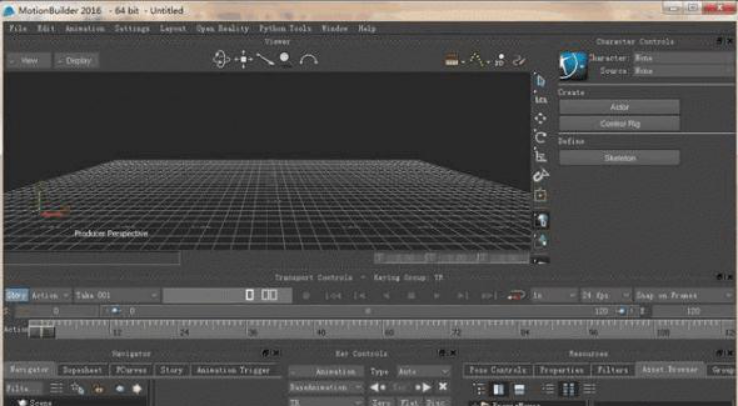Switch to the Properties tab in Resources
738x406 pixels.
pos(562,370)
